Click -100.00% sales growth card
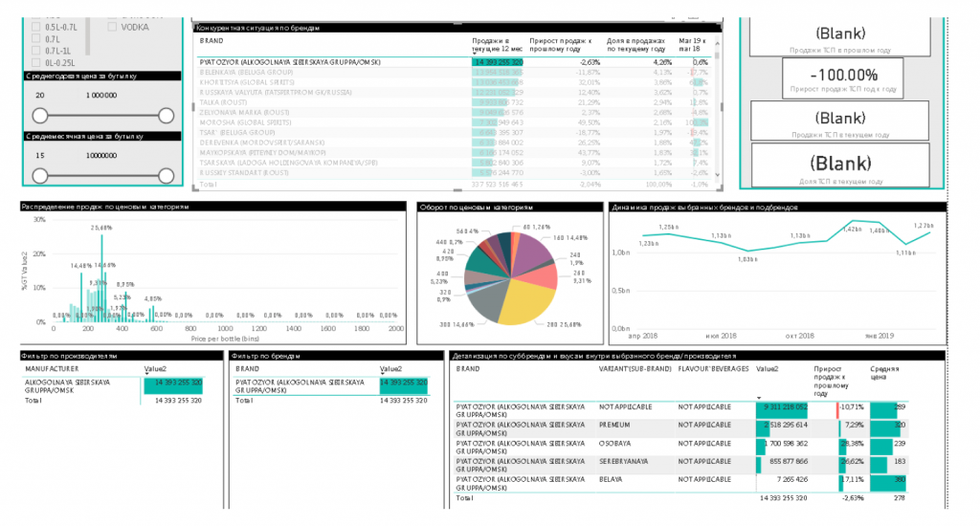Viewport: 980px width, 526px height. [842, 78]
